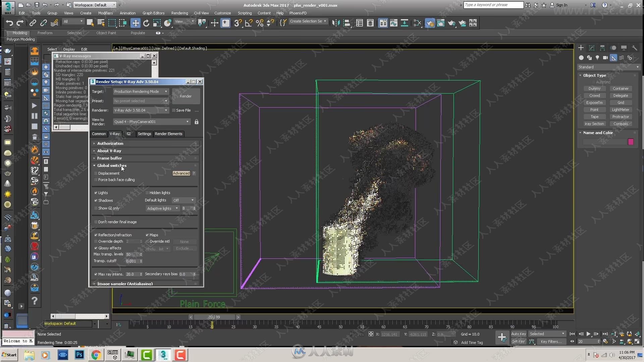The image size is (644, 362).
Task: Expand the Image Sampler Antialiasing rollout
Action: point(125,283)
